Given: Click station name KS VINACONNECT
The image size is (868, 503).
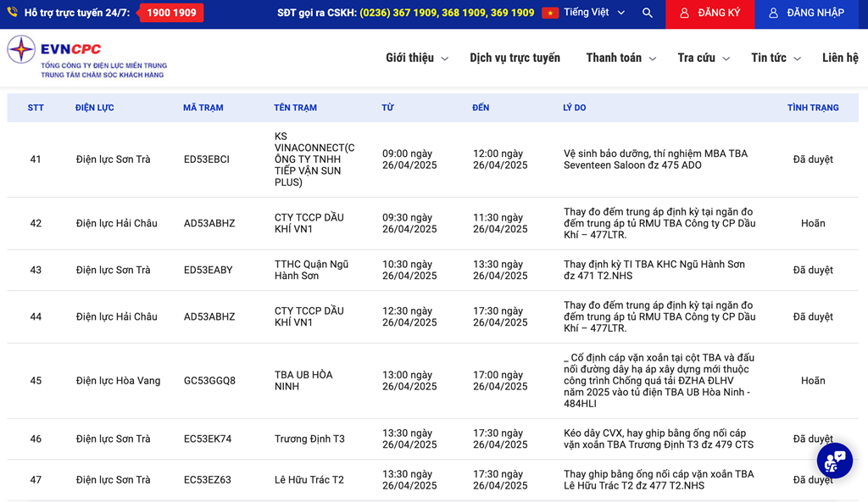Looking at the screenshot, I should 314,159.
